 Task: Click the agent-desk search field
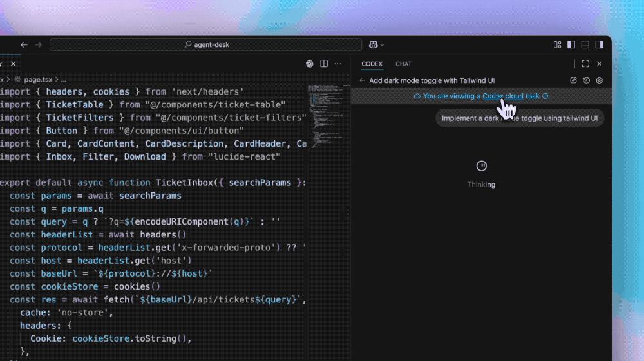206,44
